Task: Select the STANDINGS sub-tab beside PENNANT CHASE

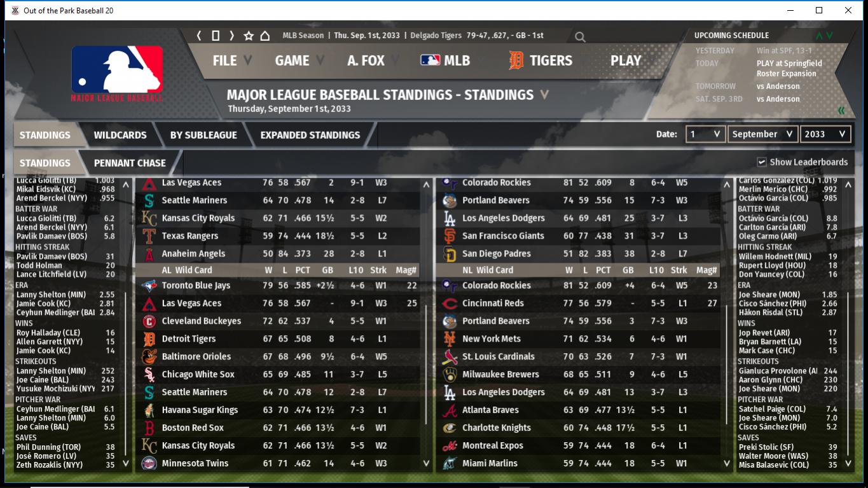Action: pyautogui.click(x=45, y=163)
